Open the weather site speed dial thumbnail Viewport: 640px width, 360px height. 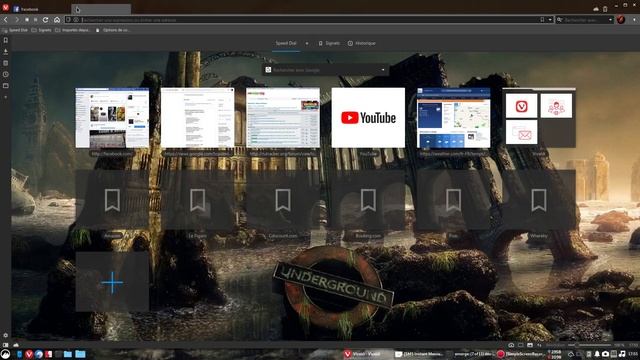453,118
